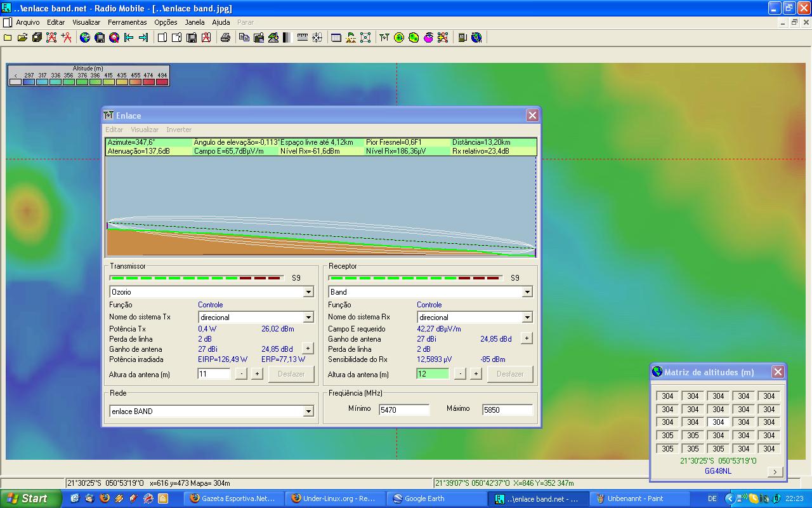
Task: Open the Ferramentas menu
Action: (127, 22)
